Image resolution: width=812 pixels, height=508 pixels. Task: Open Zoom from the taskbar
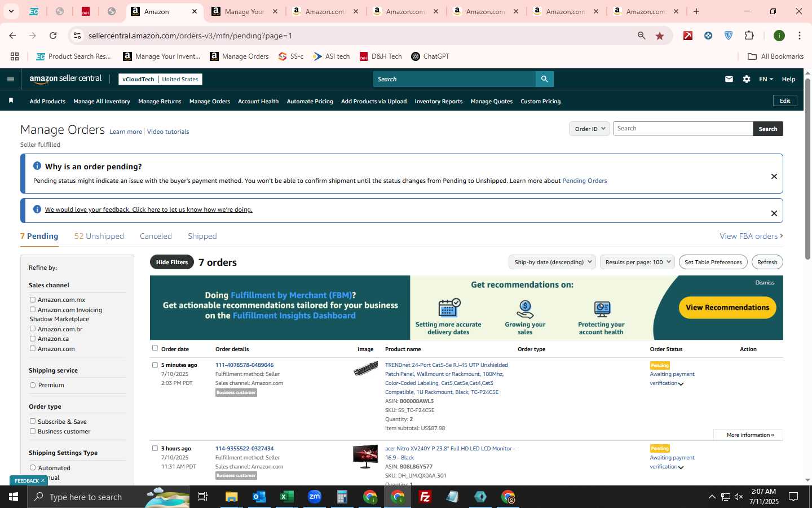pyautogui.click(x=314, y=497)
